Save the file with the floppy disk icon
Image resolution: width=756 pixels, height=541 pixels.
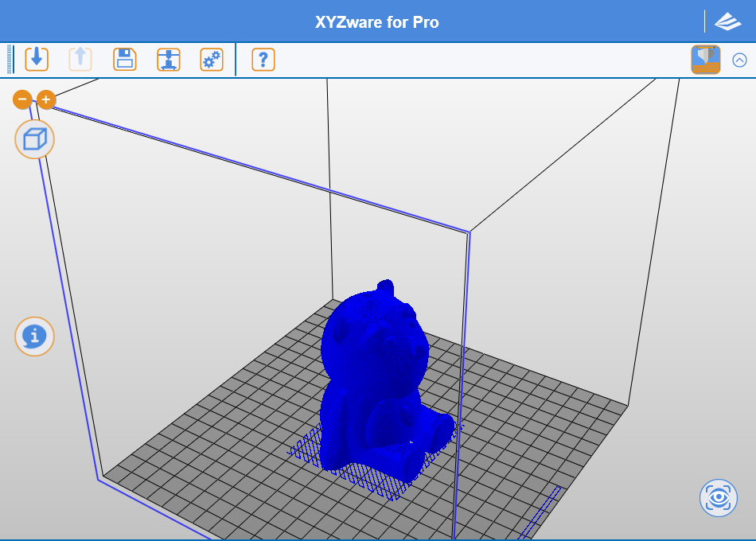point(124,60)
